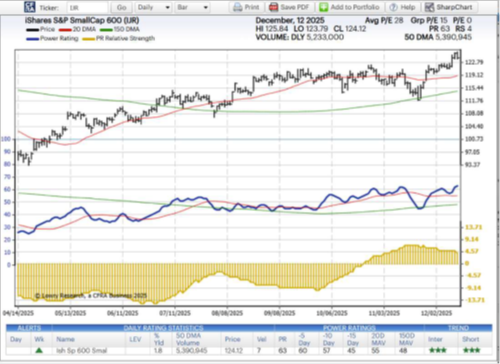Click the 04/14/2025 date axis label
The width and height of the screenshot is (500, 364).
(18, 313)
